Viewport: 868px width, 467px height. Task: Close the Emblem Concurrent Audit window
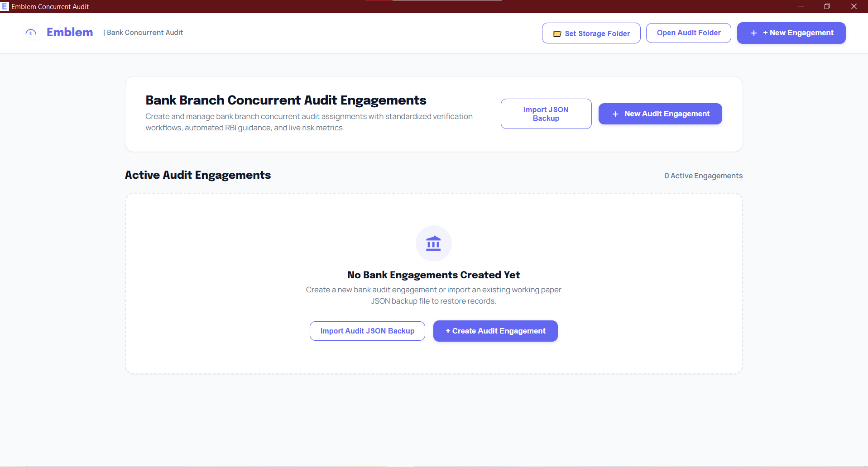pyautogui.click(x=854, y=6)
